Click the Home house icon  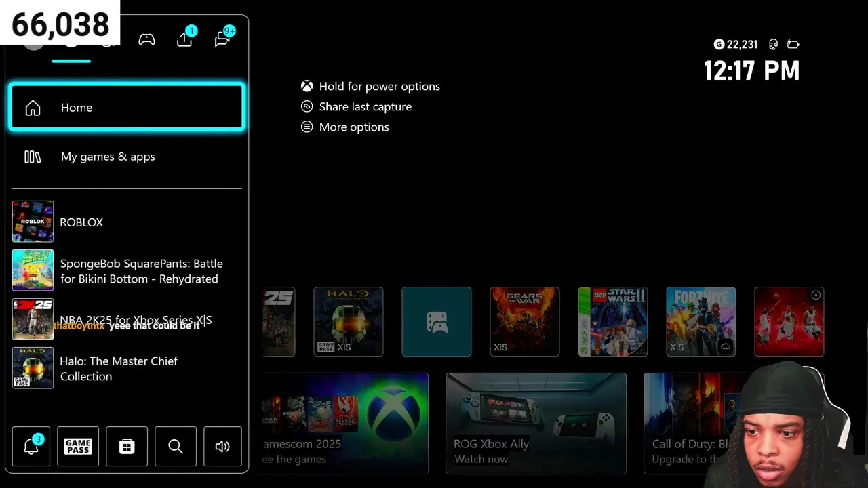pos(33,108)
